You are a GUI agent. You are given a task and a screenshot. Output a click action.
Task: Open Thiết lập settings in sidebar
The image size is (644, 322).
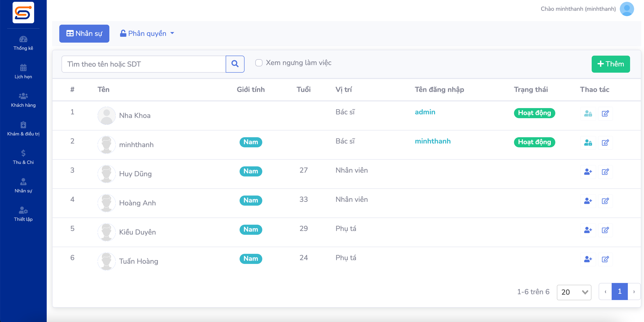pyautogui.click(x=23, y=214)
